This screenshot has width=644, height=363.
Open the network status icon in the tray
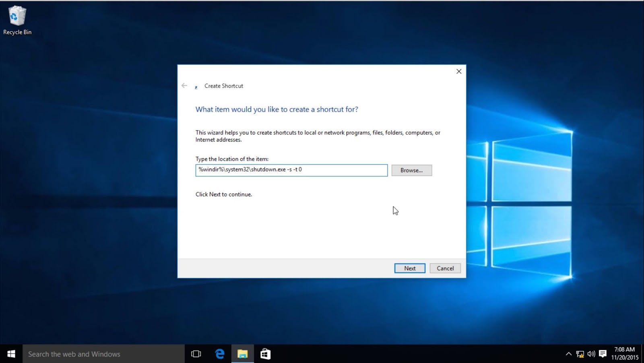(x=580, y=354)
